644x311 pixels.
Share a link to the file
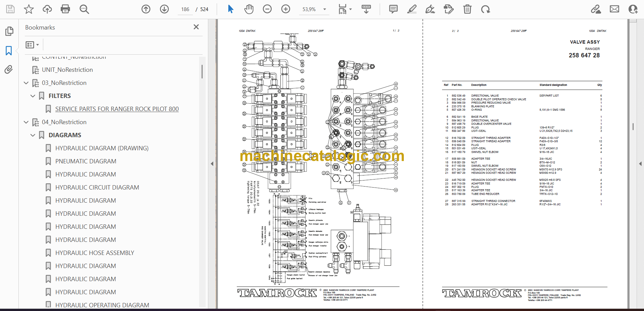pos(596,9)
